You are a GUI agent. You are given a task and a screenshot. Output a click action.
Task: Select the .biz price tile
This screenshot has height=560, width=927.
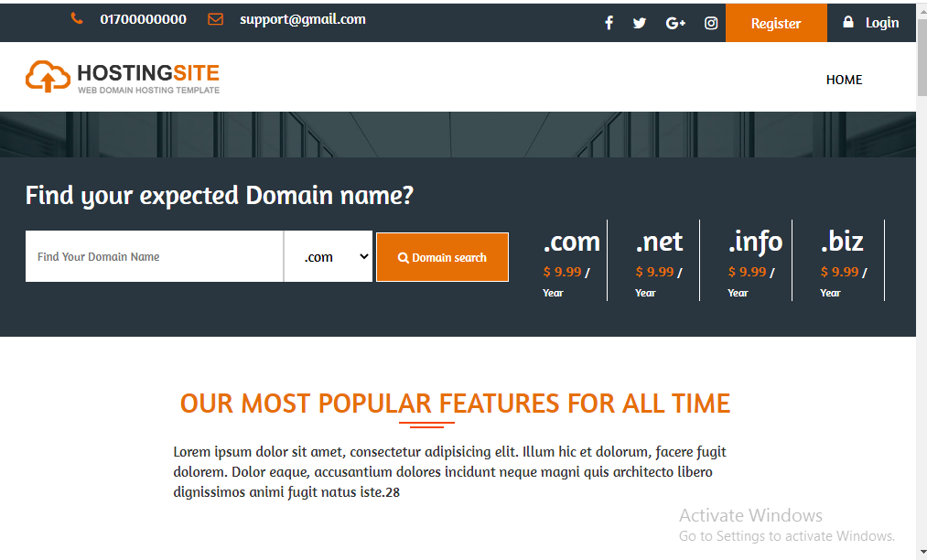843,261
